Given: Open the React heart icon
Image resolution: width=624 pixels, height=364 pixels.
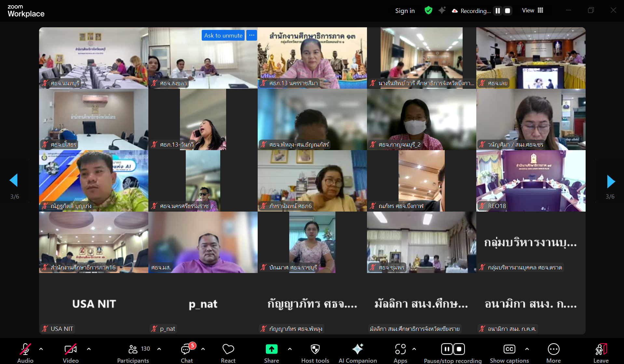Looking at the screenshot, I should [228, 349].
